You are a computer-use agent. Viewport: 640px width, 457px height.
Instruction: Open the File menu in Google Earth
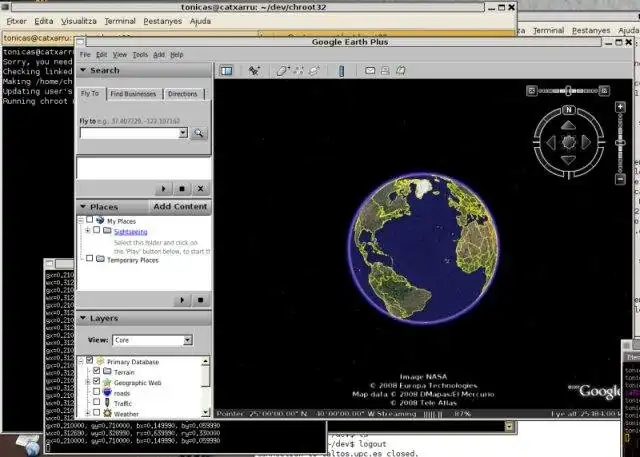coord(85,55)
